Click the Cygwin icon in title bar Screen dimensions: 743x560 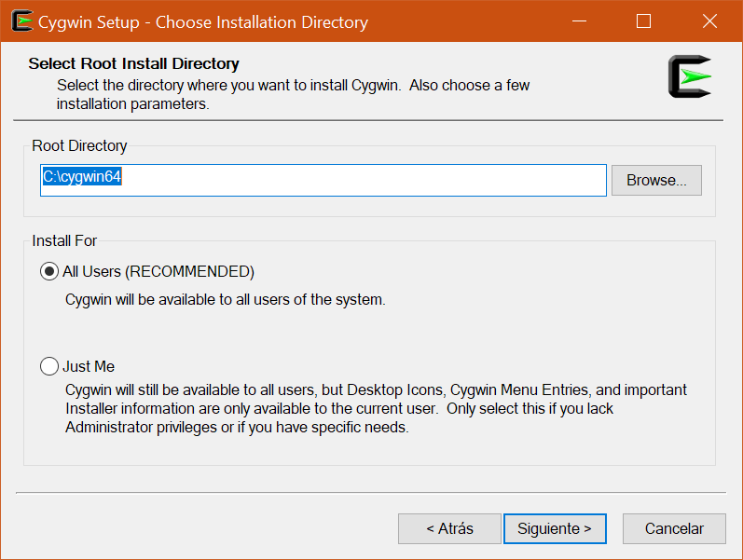[21, 20]
